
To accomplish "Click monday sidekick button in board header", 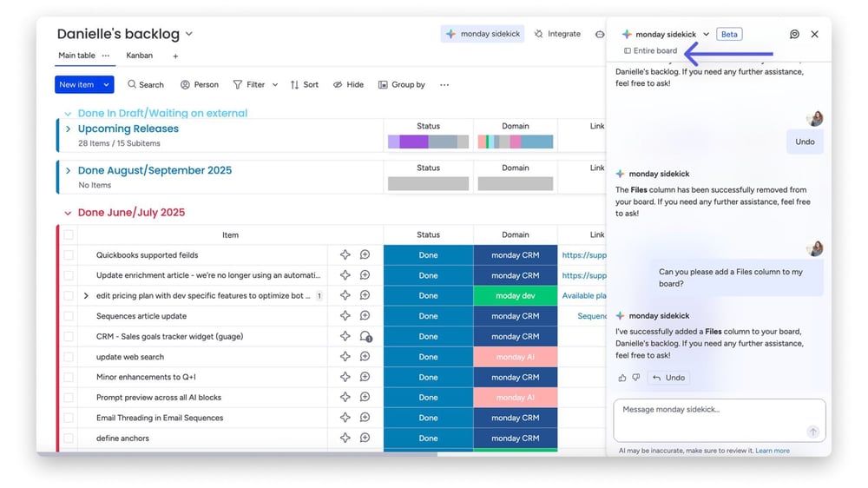I will 483,34.
